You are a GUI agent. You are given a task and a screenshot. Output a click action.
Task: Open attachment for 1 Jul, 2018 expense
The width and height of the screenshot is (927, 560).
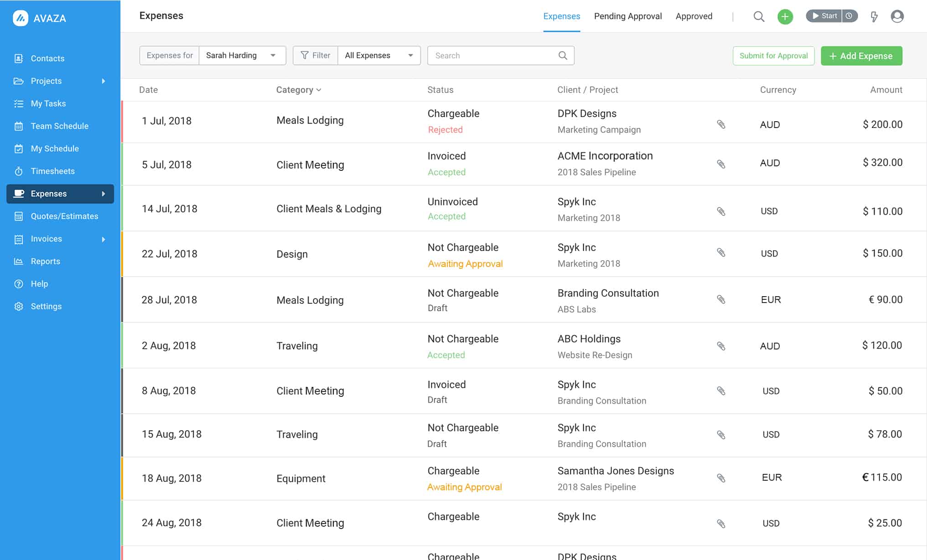(x=721, y=124)
